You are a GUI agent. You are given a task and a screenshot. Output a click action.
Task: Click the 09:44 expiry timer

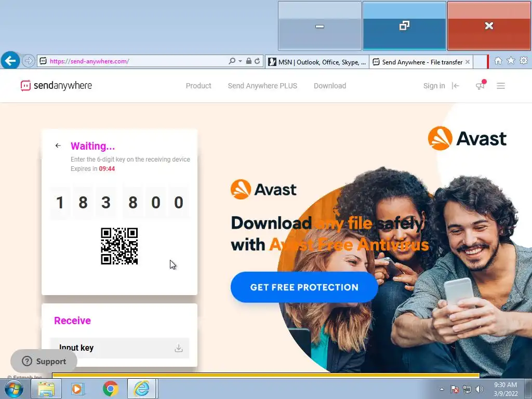click(107, 169)
